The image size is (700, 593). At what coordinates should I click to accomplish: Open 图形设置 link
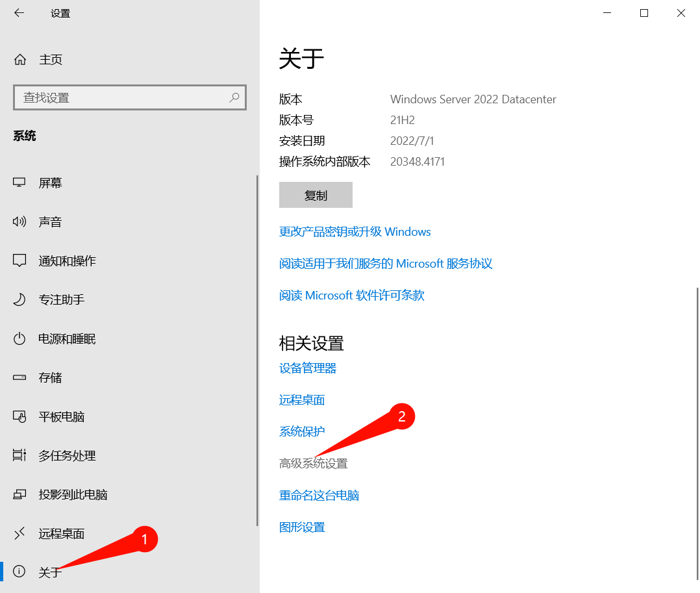[302, 527]
